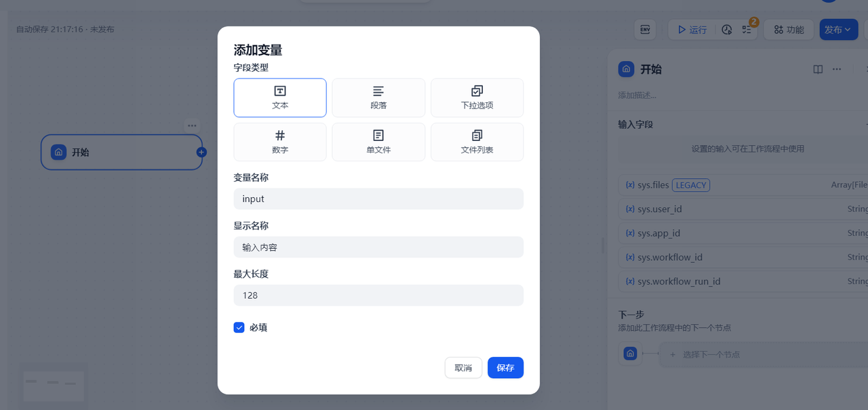The width and height of the screenshot is (868, 410).
Task: Click the sys.files variable row
Action: pyautogui.click(x=743, y=185)
